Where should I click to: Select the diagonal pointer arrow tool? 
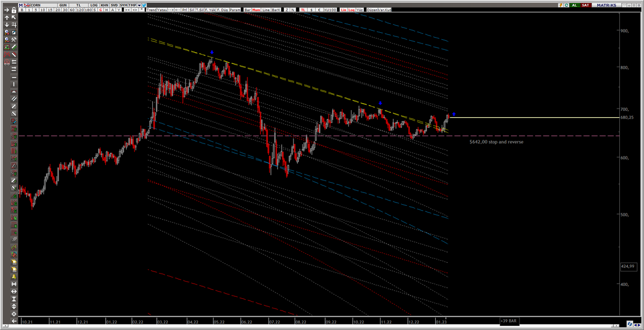pyautogui.click(x=14, y=18)
